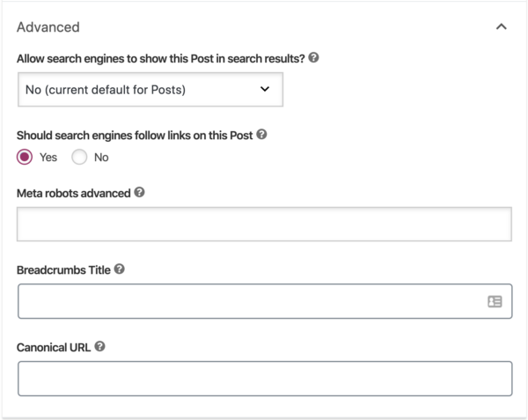
Task: Open help icon next to Meta robots advanced
Action: [x=139, y=192]
